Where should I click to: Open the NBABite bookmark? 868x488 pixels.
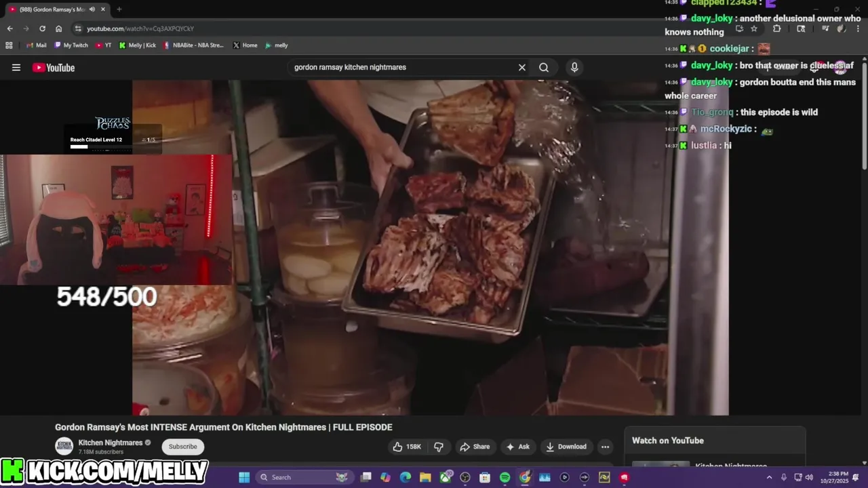193,45
